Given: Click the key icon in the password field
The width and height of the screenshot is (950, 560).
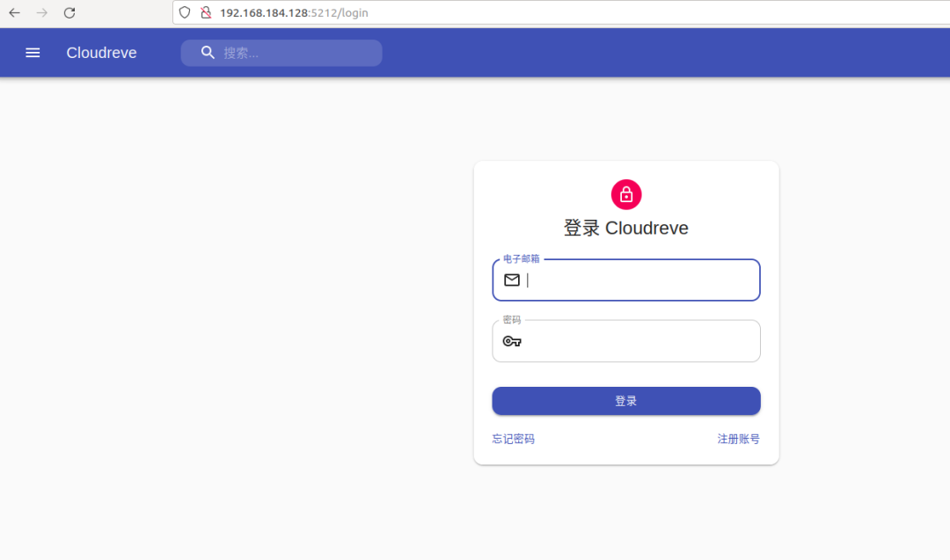Looking at the screenshot, I should coord(512,341).
